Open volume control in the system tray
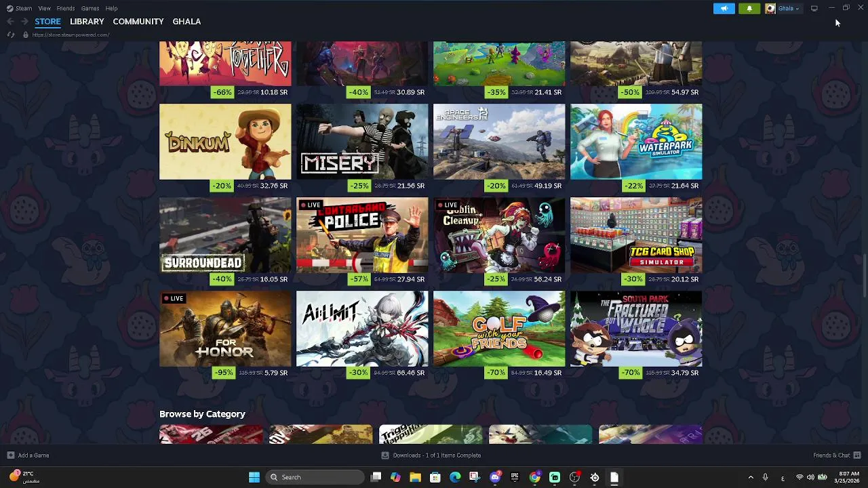This screenshot has height=488, width=868. 810,477
